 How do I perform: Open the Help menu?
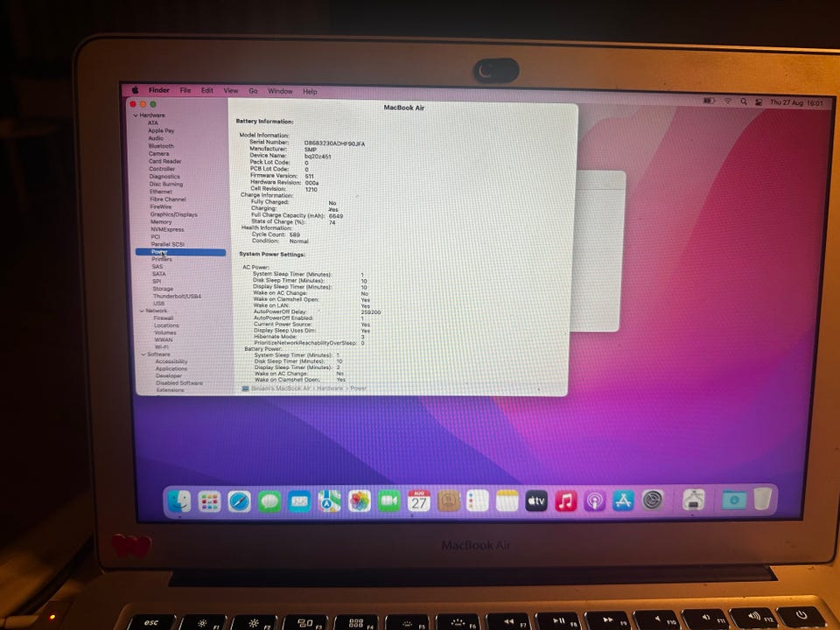click(310, 92)
